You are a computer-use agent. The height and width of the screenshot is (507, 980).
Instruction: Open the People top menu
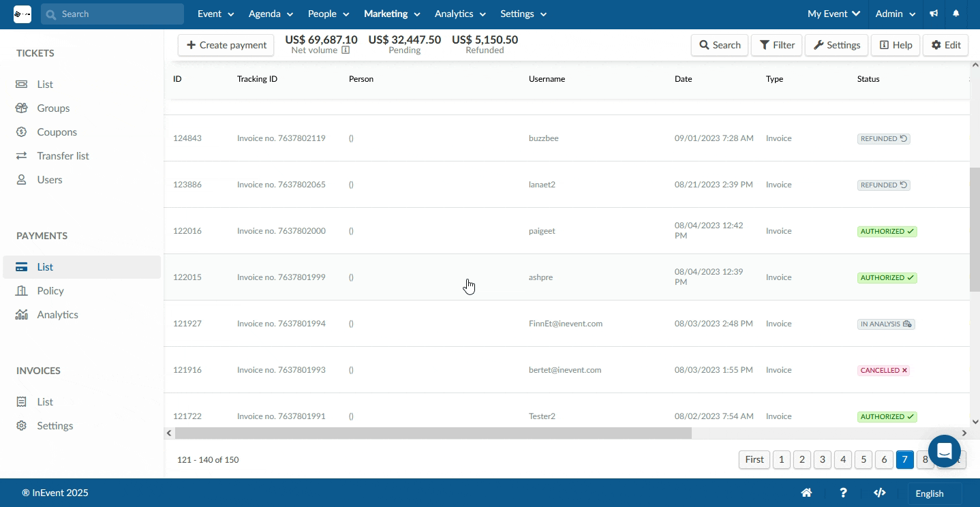tap(328, 14)
